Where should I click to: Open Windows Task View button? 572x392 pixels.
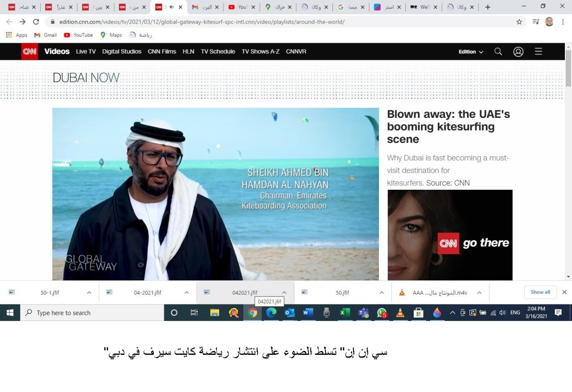click(194, 313)
